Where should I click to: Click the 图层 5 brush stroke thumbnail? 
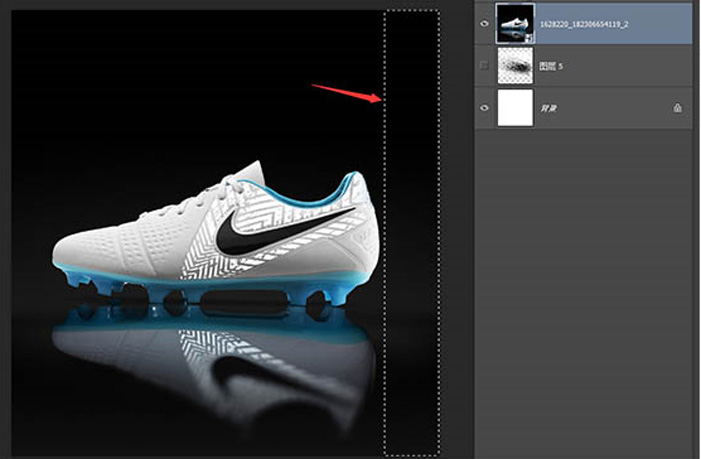[x=515, y=65]
